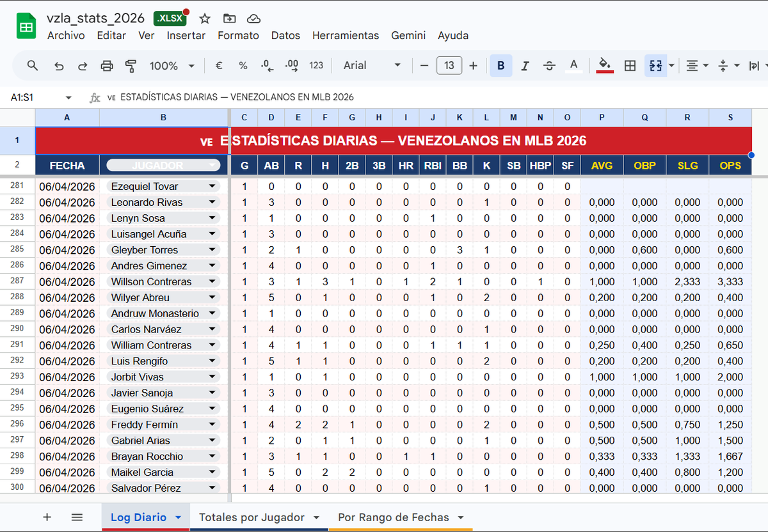Open horizontal align options
Viewport: 768px width, 532px height.
pyautogui.click(x=697, y=65)
